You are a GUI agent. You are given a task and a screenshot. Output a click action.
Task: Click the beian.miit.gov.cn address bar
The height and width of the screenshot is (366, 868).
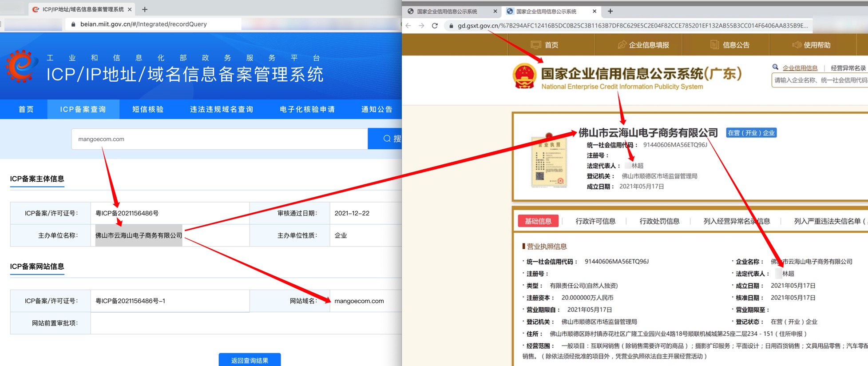click(153, 24)
